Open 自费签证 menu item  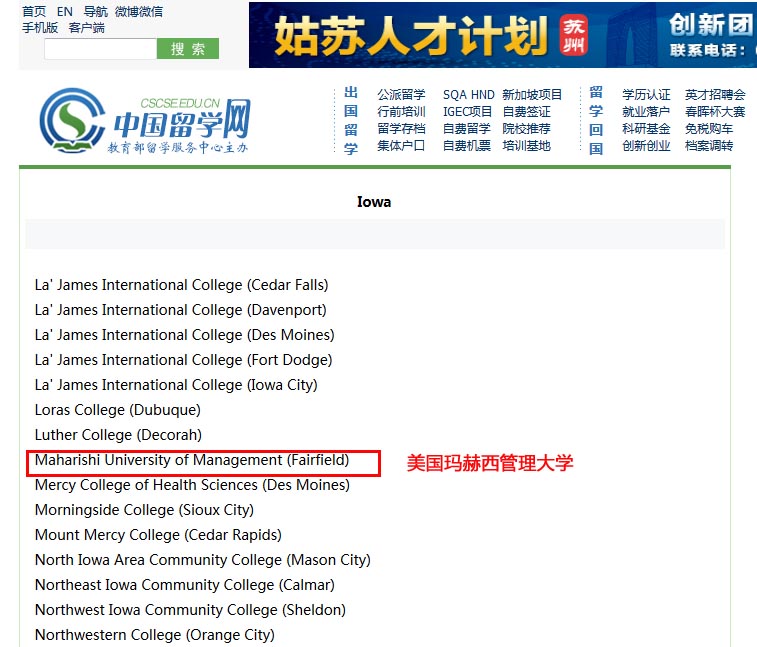pos(526,112)
